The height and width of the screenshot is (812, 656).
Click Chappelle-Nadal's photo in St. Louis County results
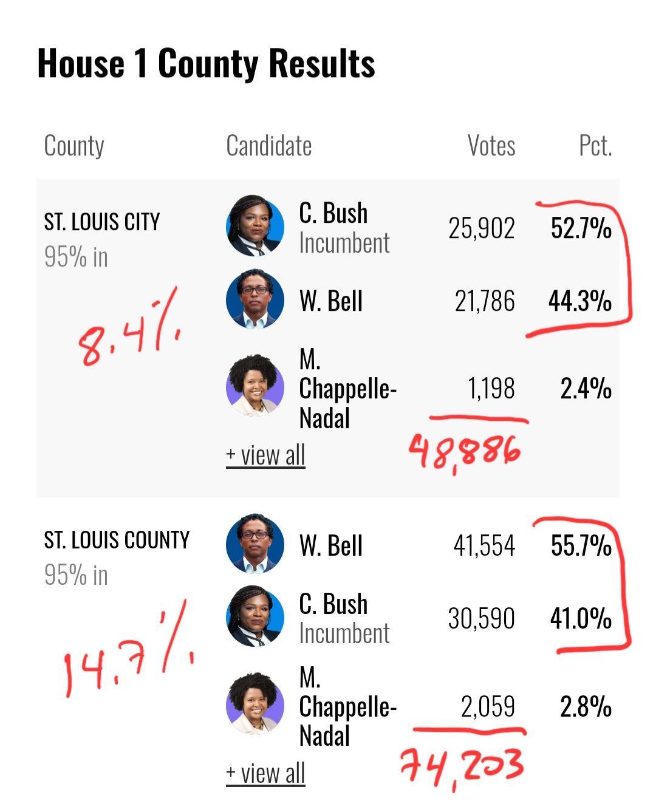coord(255,704)
